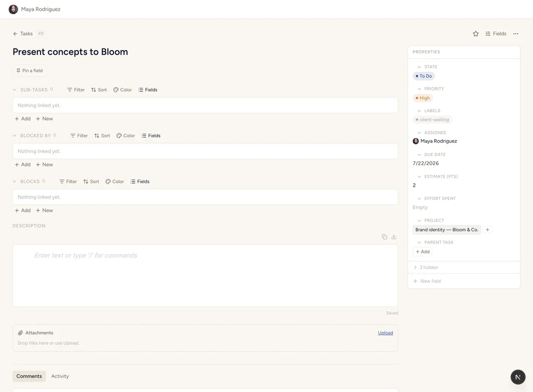Collapse the Priority property
Viewport: 533px width, 392px height.
pyautogui.click(x=419, y=88)
